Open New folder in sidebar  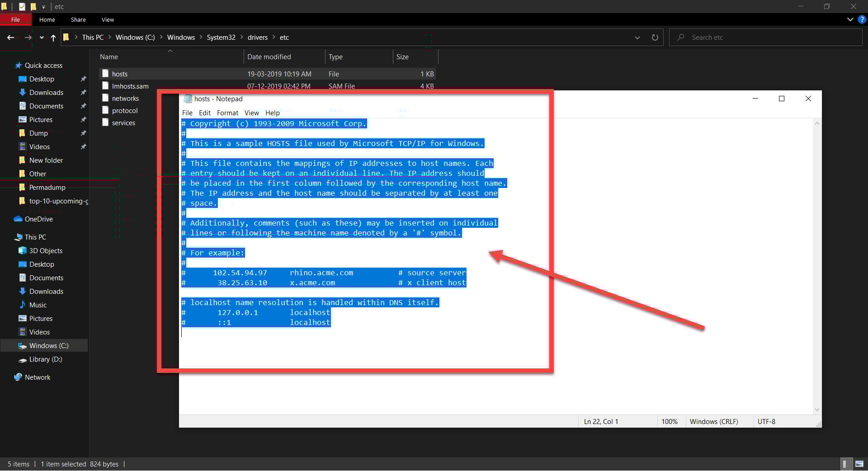point(46,160)
